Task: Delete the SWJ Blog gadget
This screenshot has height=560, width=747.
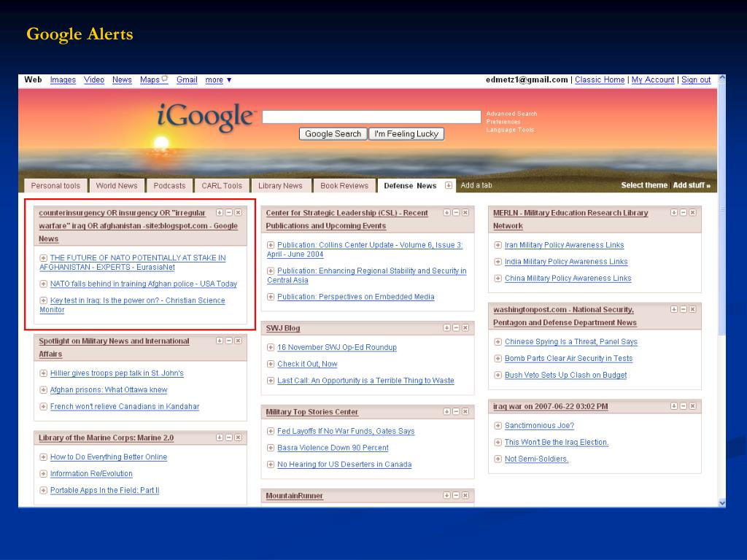Action: pos(465,327)
